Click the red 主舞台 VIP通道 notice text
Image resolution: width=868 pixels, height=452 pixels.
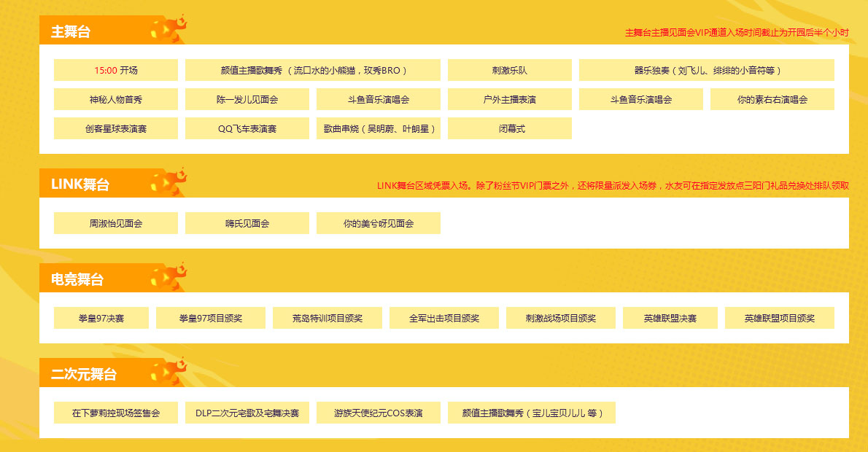tap(737, 33)
